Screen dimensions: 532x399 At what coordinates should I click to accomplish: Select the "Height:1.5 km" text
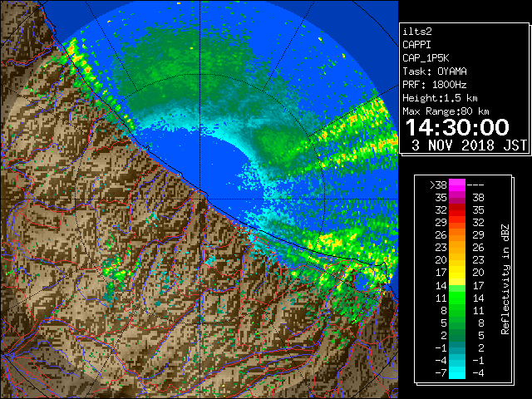click(440, 98)
